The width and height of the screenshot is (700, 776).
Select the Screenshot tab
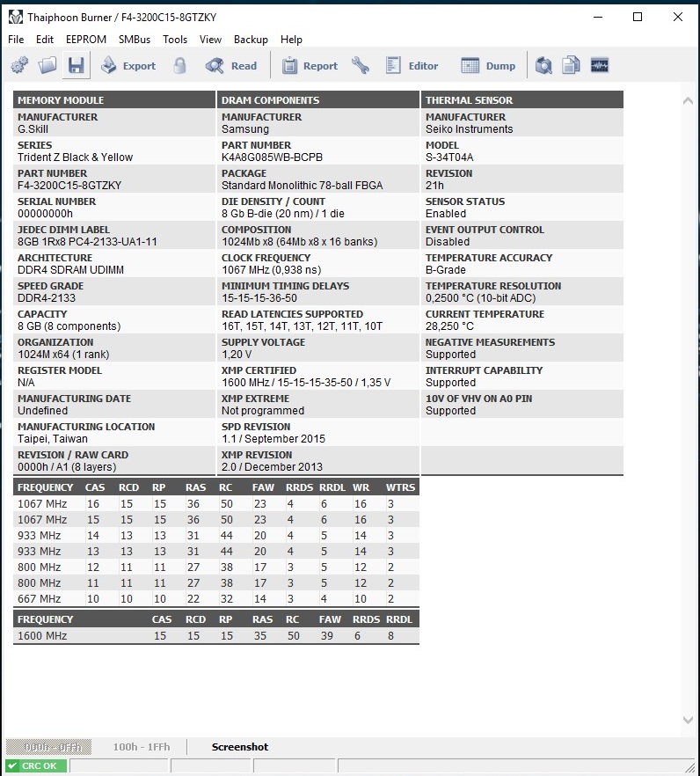click(x=240, y=747)
